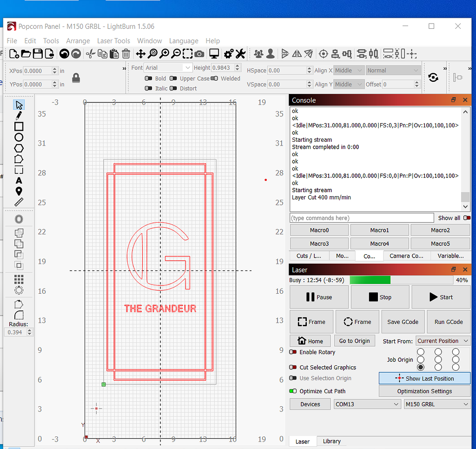Select the Draw Lines pencil tool
The height and width of the screenshot is (449, 476).
tap(19, 115)
